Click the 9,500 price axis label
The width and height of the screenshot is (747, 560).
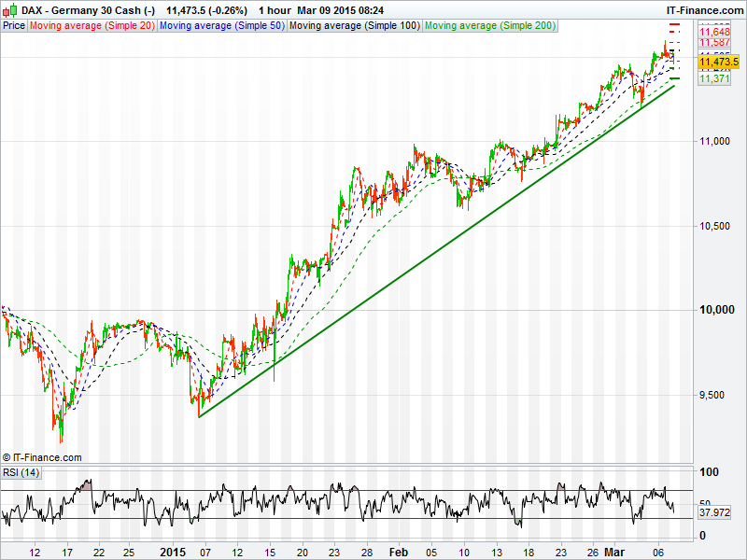point(712,395)
